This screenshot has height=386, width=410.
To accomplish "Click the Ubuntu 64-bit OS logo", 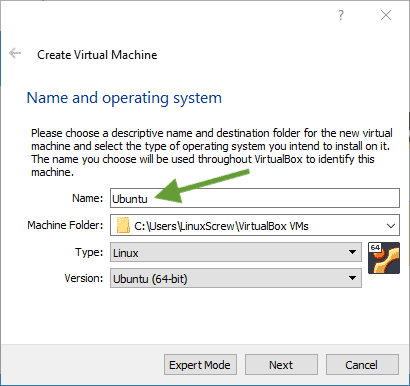I will (x=384, y=258).
